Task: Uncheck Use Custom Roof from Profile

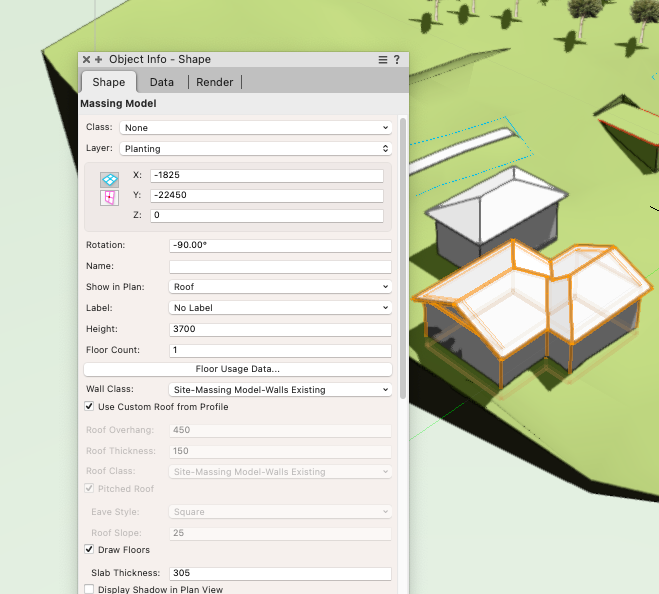Action: tap(90, 407)
